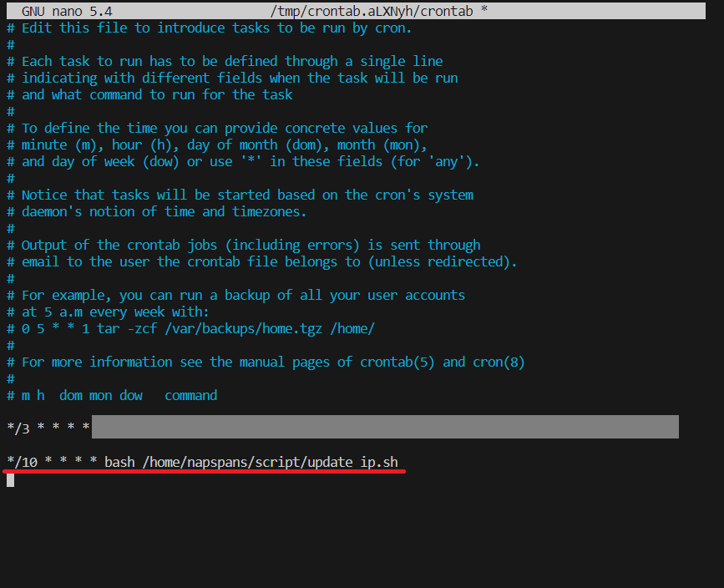Click the /home/napspans/script/ directory text

coord(225,462)
